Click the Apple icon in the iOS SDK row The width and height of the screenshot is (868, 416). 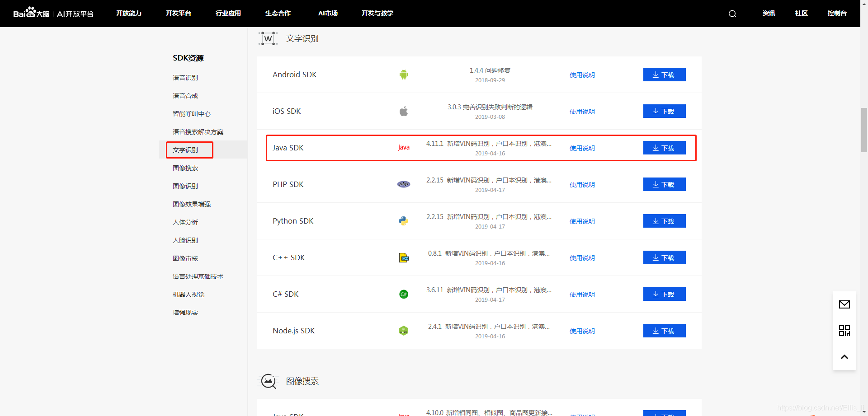coord(404,111)
